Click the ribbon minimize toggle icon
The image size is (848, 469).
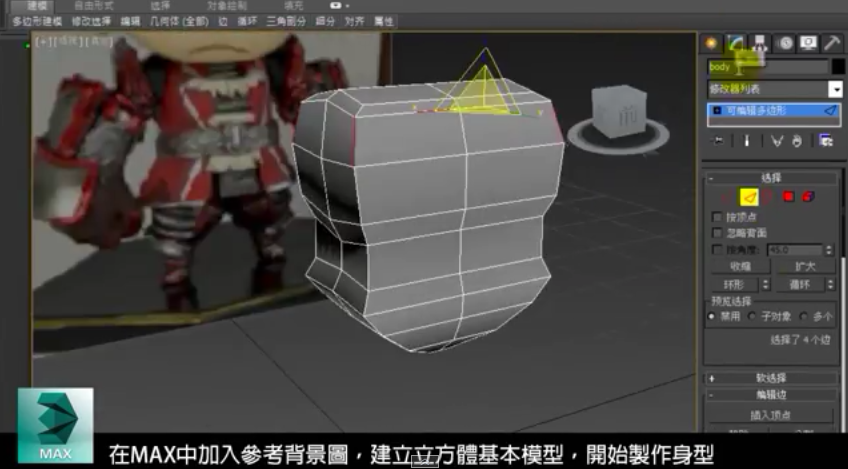click(x=335, y=5)
